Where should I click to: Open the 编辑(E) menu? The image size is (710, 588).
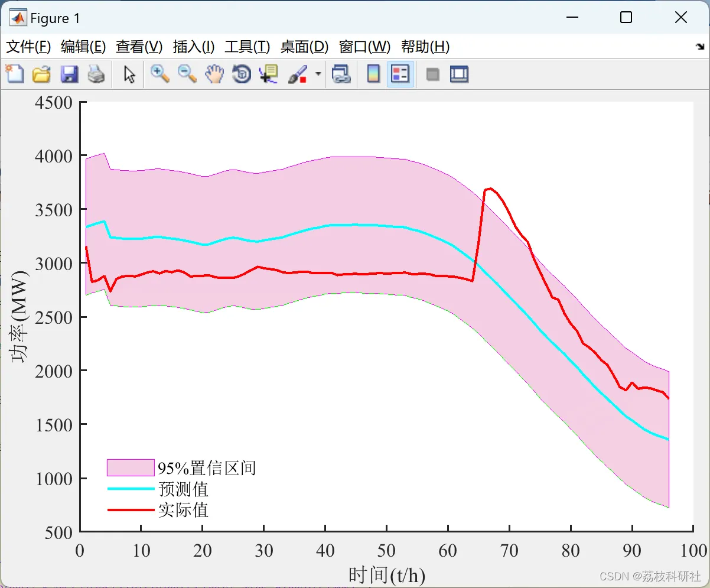(x=83, y=47)
